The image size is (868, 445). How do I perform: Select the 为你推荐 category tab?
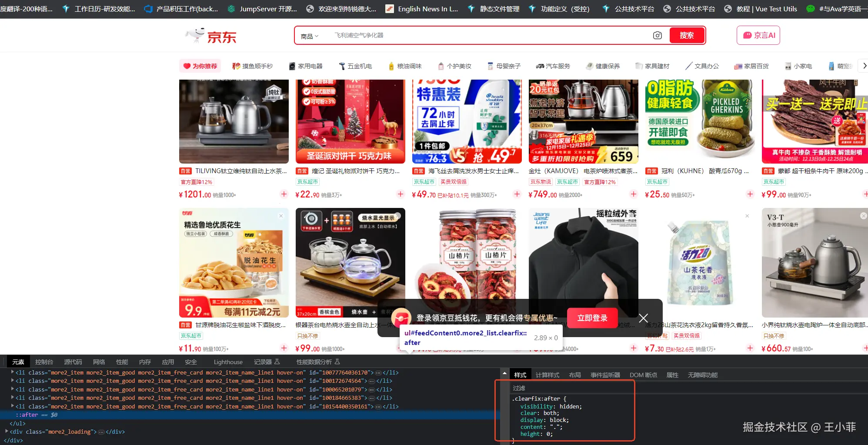click(x=200, y=66)
